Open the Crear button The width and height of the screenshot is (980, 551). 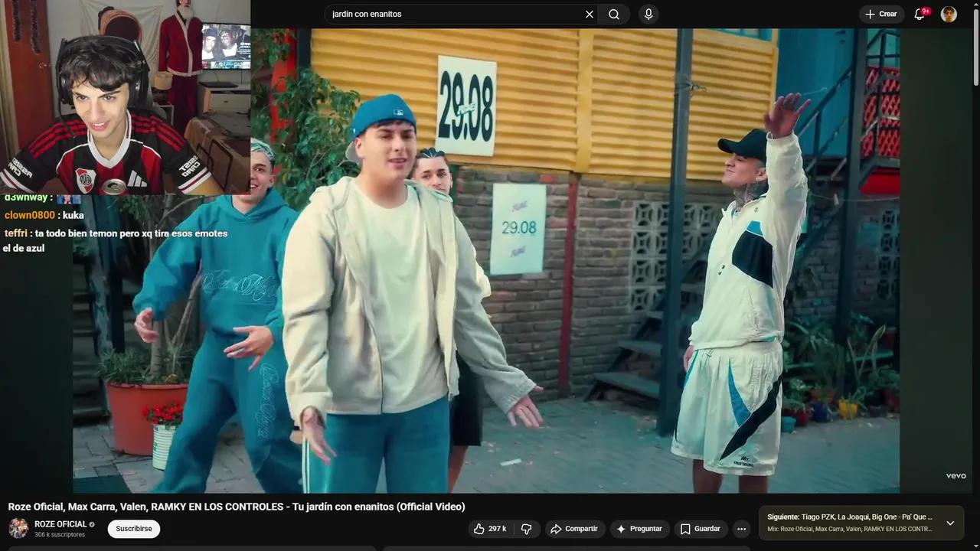881,14
